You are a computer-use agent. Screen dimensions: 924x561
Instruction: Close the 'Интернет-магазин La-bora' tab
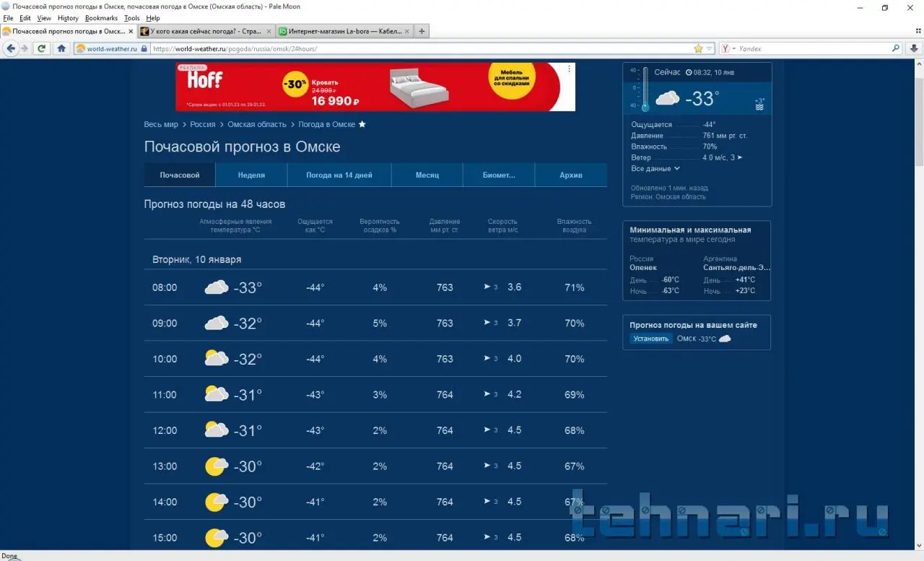[406, 31]
